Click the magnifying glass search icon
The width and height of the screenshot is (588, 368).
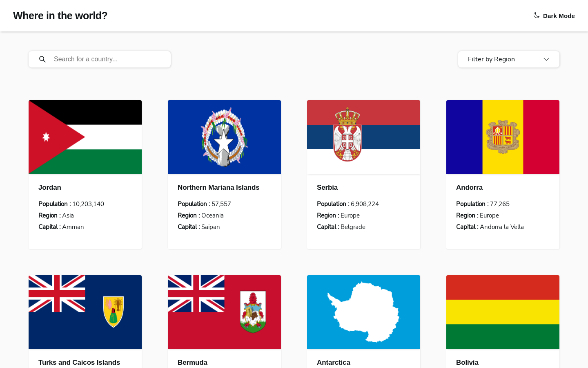pos(42,59)
